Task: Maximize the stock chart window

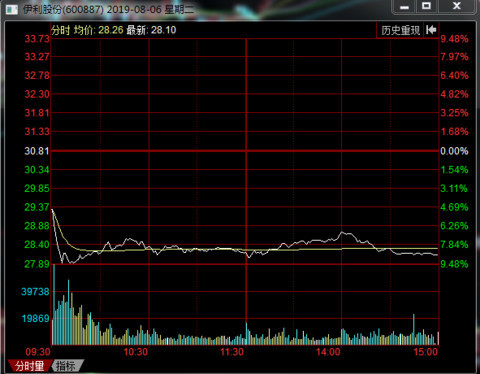Action: (426, 6)
